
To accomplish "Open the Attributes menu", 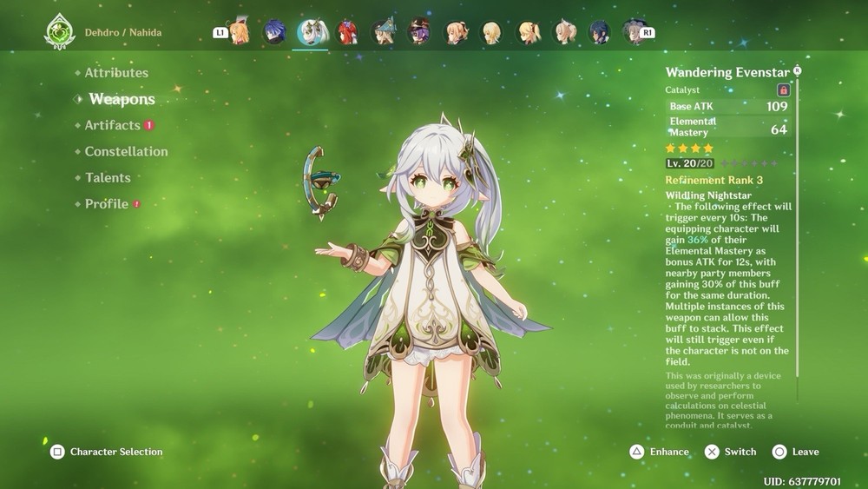I will (116, 73).
